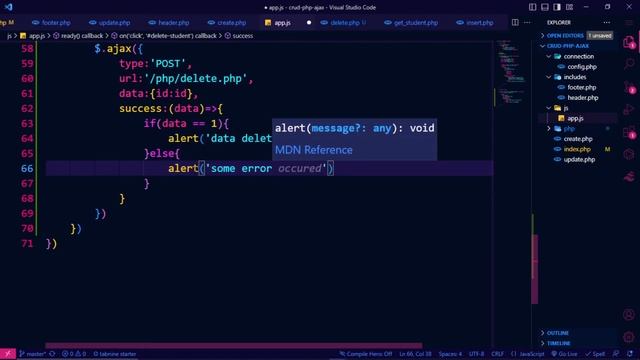Click the feedback icon in status bar
Viewport: 640px width, 360px height.
pyautogui.click(x=616, y=354)
